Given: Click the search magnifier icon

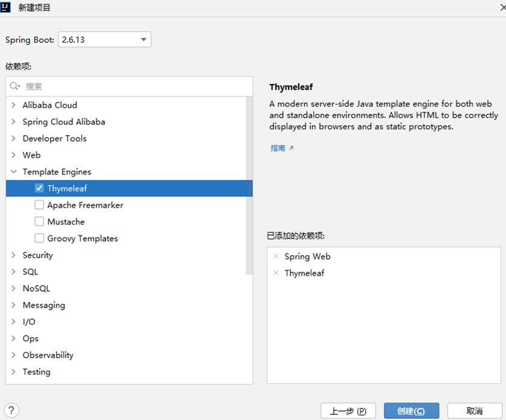Looking at the screenshot, I should click(14, 86).
